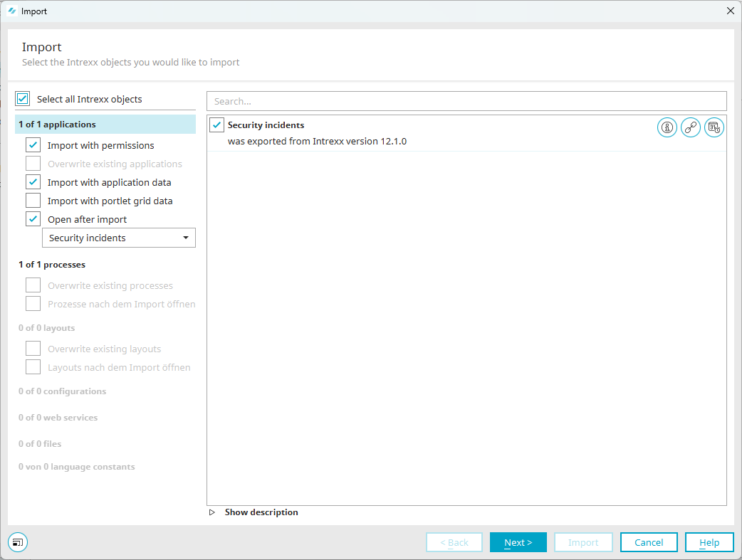Image resolution: width=742 pixels, height=560 pixels.
Task: Close the Import dialog window
Action: [730, 11]
